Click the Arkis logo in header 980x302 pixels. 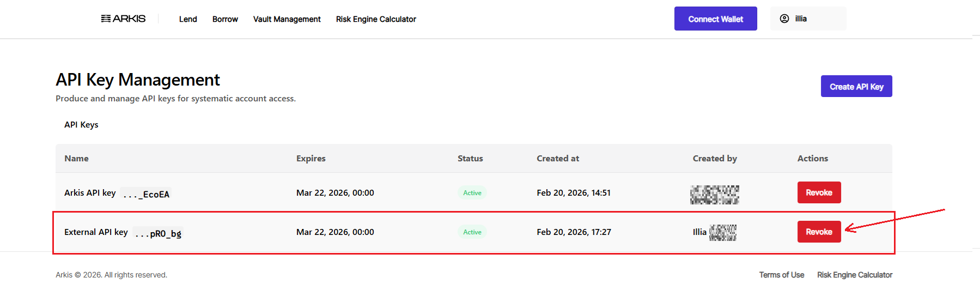[124, 19]
